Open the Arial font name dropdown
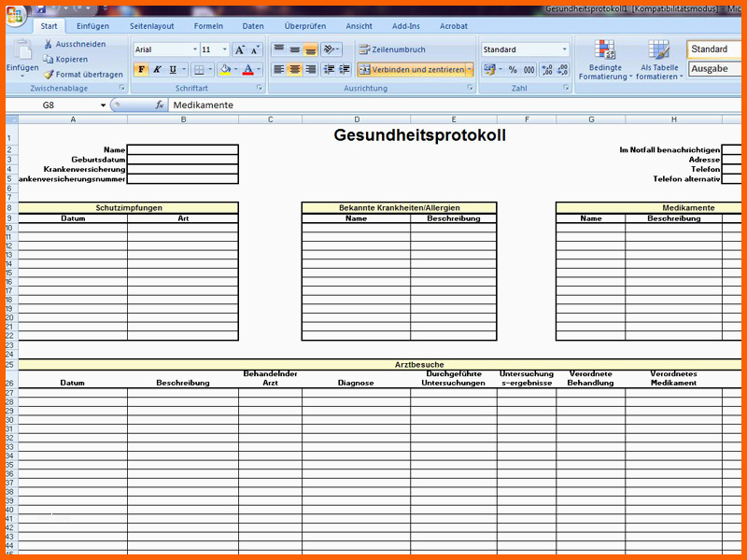This screenshot has width=747, height=560. [x=195, y=49]
